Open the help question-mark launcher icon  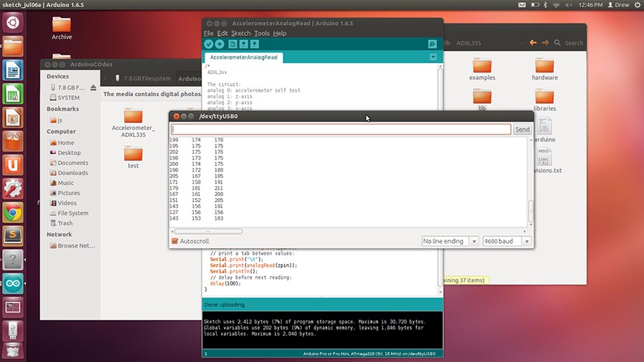13,260
